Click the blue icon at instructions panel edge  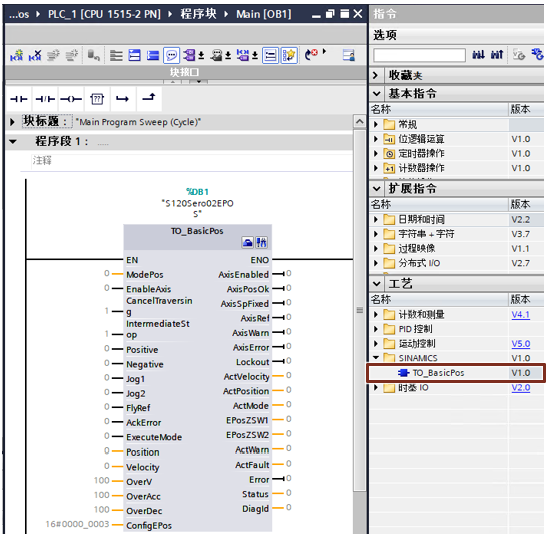(538, 54)
